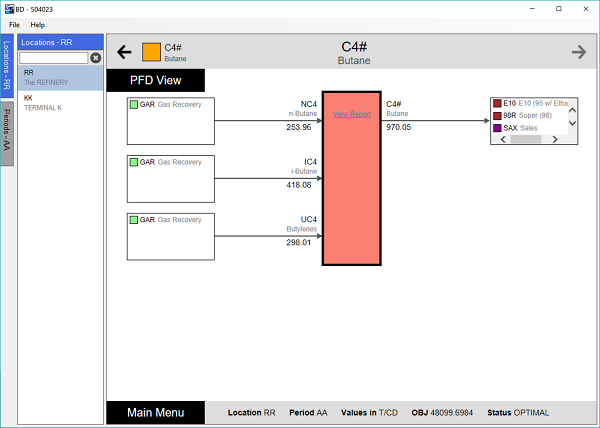Select KK Terminal K location
Viewport: 600px width, 428px height.
point(60,102)
